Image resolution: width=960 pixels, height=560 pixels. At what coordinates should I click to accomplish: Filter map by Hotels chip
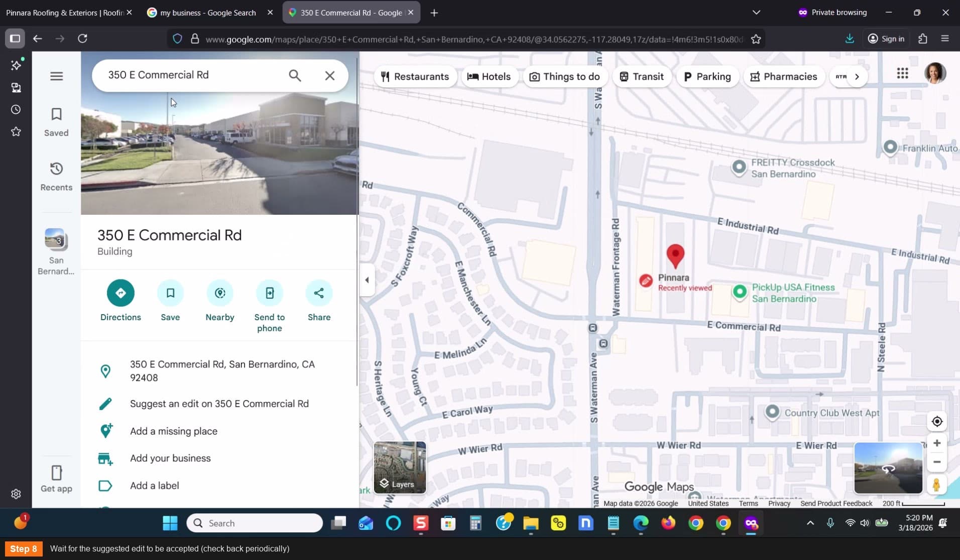tap(489, 77)
